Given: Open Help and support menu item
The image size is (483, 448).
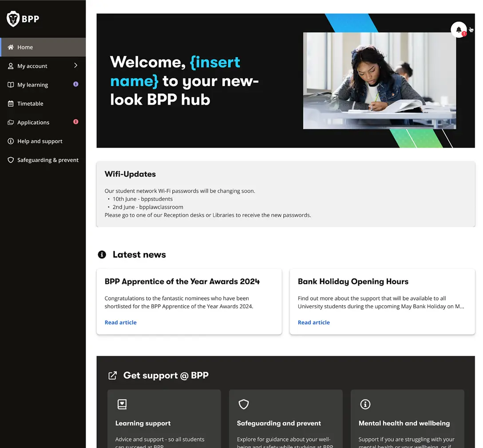Looking at the screenshot, I should pyautogui.click(x=43, y=141).
